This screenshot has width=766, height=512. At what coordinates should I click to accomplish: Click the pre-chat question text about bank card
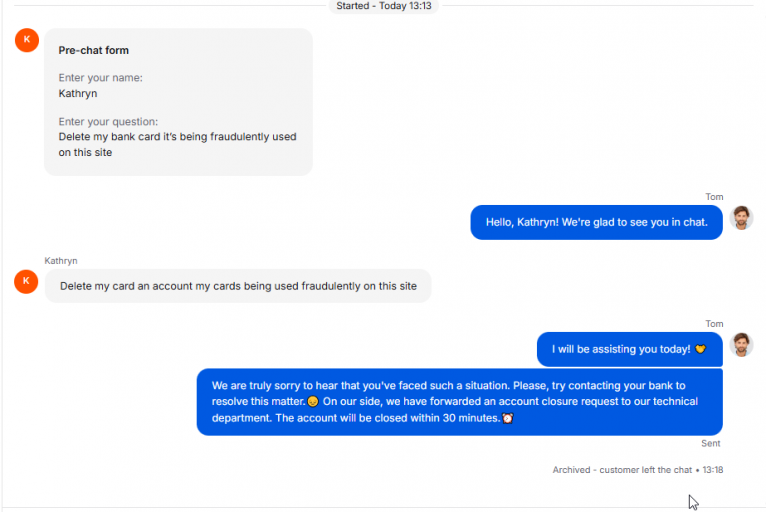pyautogui.click(x=177, y=145)
